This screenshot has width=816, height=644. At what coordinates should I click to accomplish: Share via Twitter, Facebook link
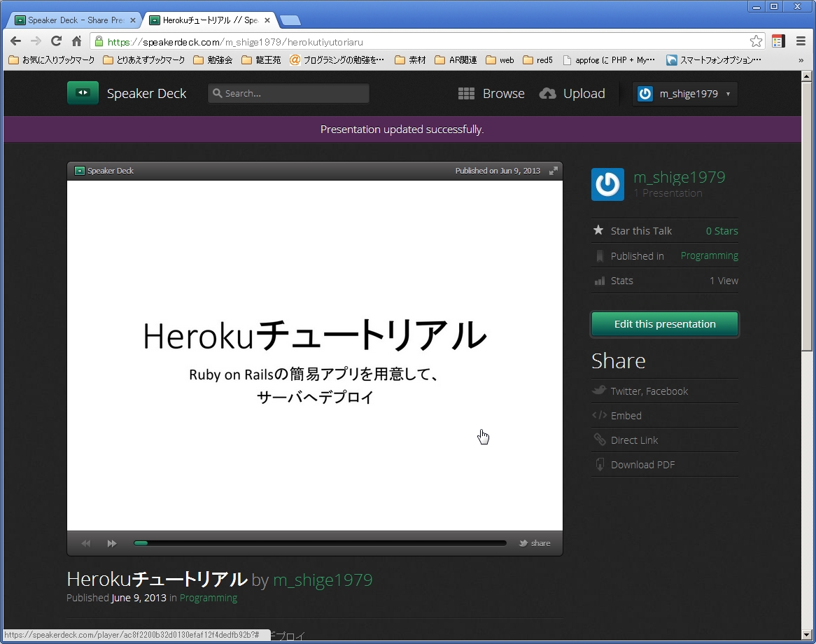649,391
